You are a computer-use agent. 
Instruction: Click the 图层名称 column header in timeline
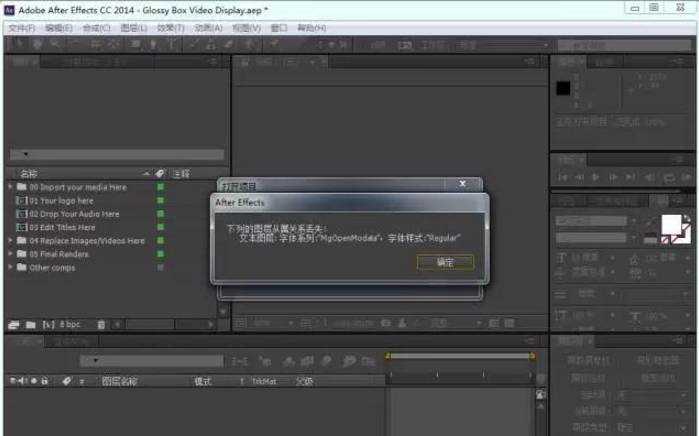pos(119,381)
